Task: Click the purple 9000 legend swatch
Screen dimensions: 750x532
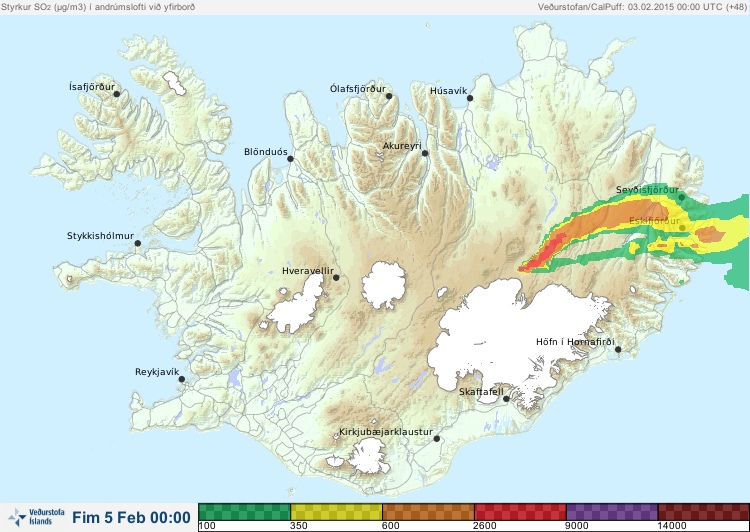Action: coord(612,512)
